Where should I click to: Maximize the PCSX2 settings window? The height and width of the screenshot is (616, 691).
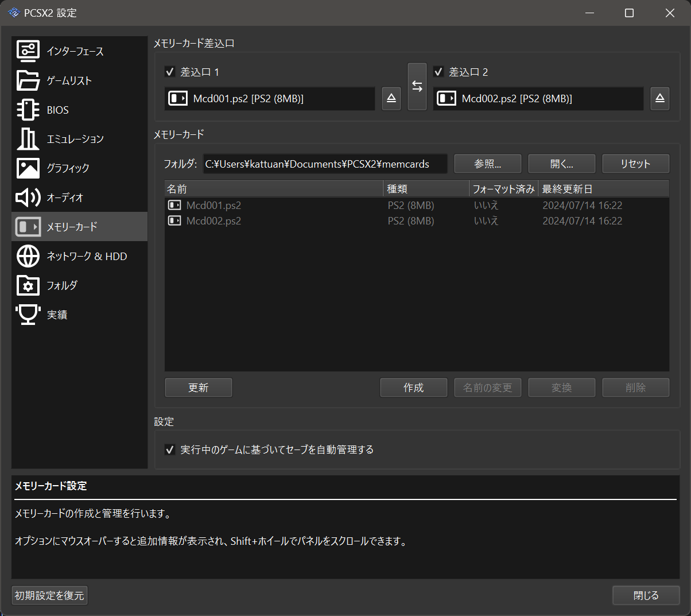pyautogui.click(x=629, y=13)
